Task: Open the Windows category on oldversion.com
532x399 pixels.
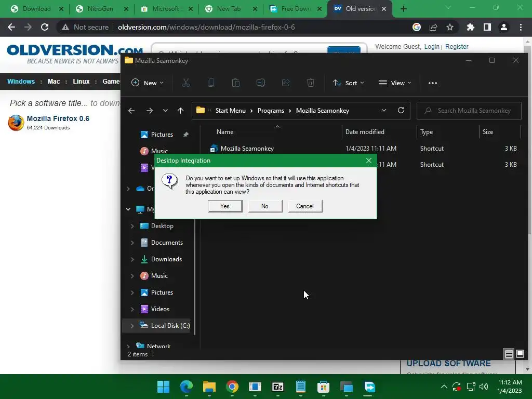Action: (21, 82)
